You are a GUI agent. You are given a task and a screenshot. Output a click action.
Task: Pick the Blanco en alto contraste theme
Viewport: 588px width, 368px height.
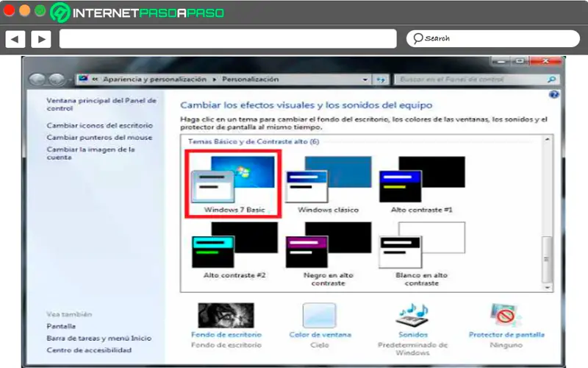pyautogui.click(x=422, y=253)
